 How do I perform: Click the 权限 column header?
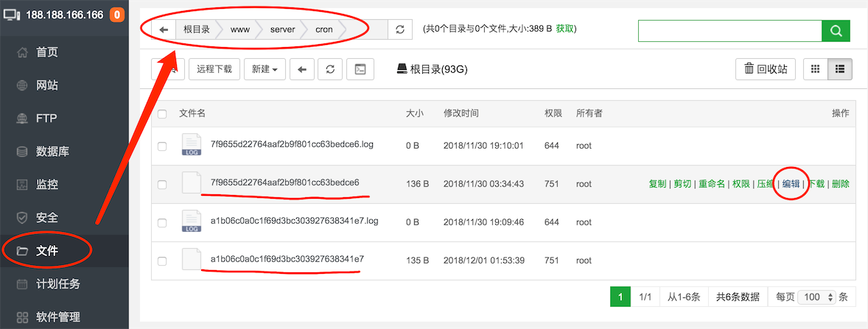(553, 113)
